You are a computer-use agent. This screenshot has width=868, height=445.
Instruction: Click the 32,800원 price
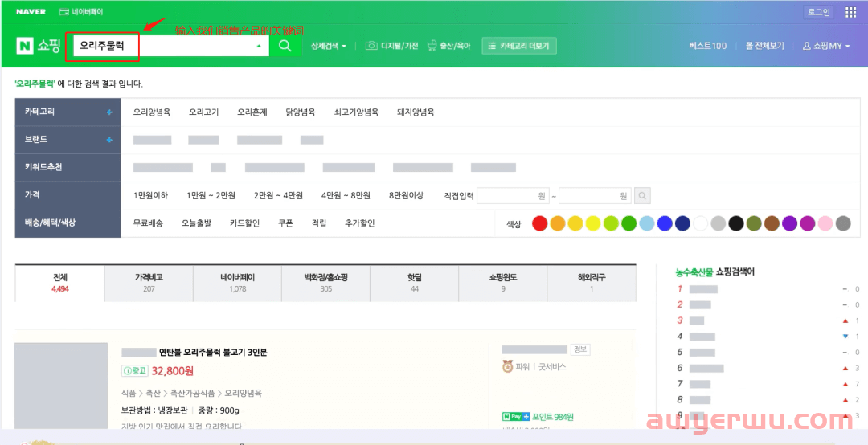[173, 371]
